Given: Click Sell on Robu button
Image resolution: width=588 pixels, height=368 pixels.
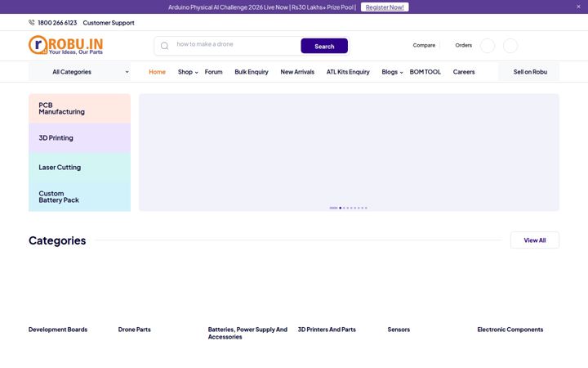Looking at the screenshot, I should pos(528,72).
